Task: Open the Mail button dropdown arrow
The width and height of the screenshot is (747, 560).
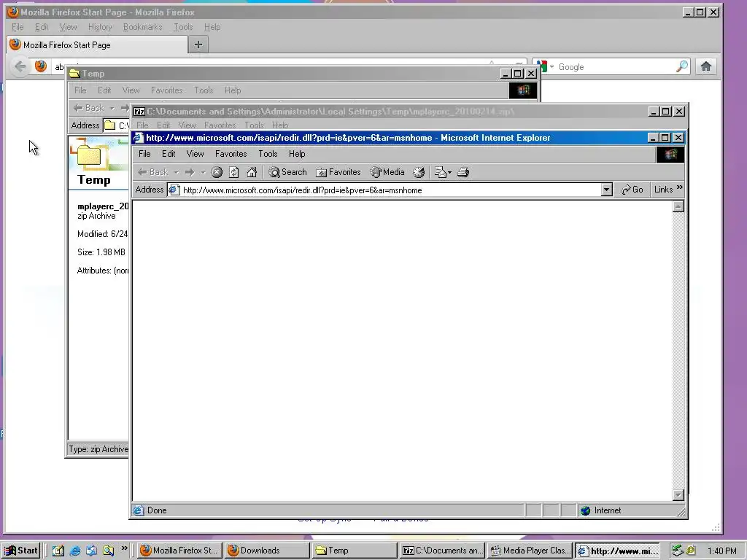Action: [x=449, y=172]
